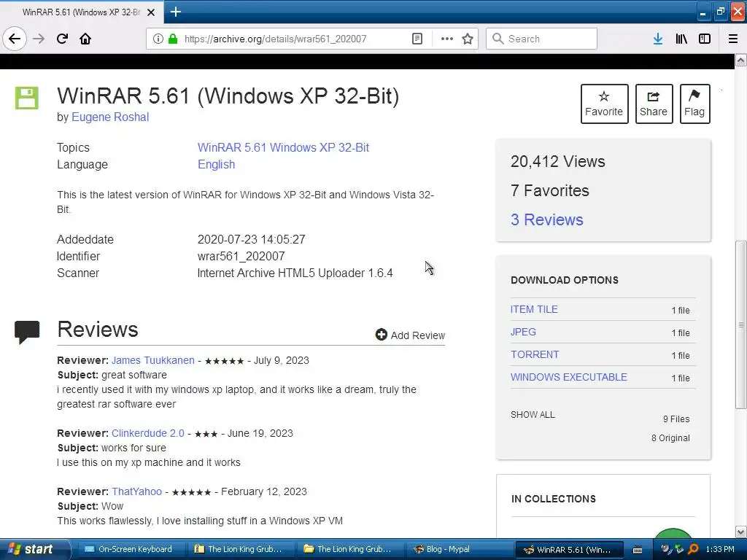
Task: Download the JPEG file
Action: tap(523, 332)
